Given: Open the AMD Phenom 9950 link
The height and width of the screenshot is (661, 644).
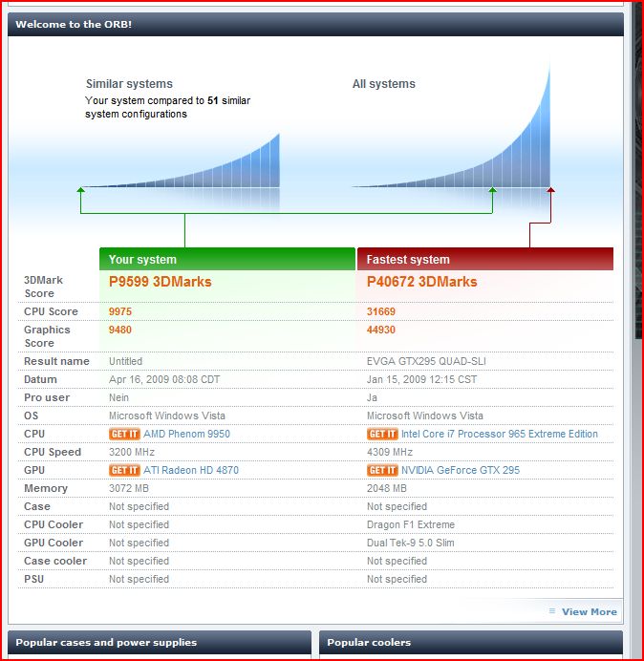Looking at the screenshot, I should click(187, 434).
